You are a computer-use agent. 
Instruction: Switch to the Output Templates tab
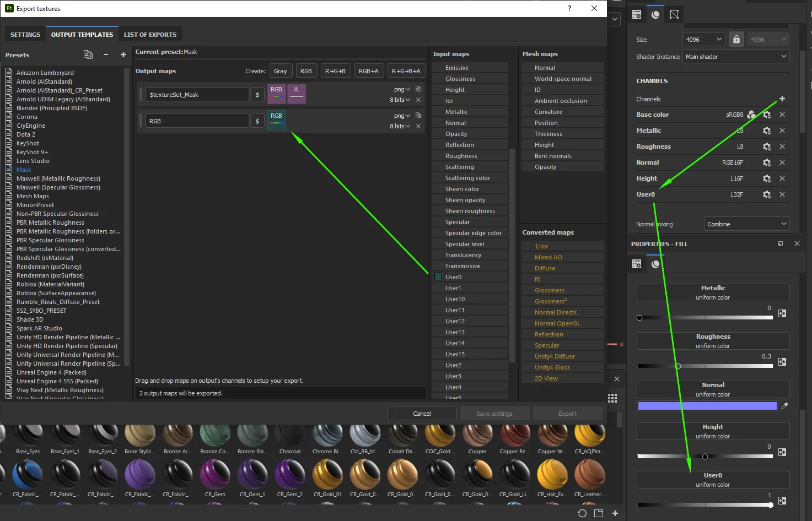(82, 34)
